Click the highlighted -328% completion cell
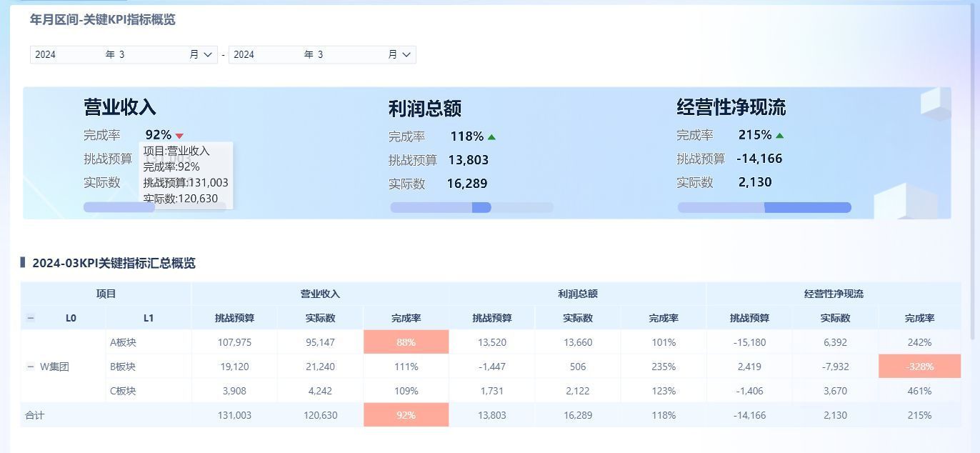 pos(919,367)
